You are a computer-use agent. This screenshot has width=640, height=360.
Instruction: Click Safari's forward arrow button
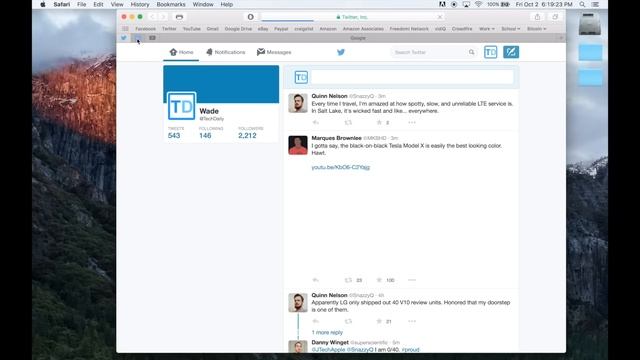click(x=163, y=17)
